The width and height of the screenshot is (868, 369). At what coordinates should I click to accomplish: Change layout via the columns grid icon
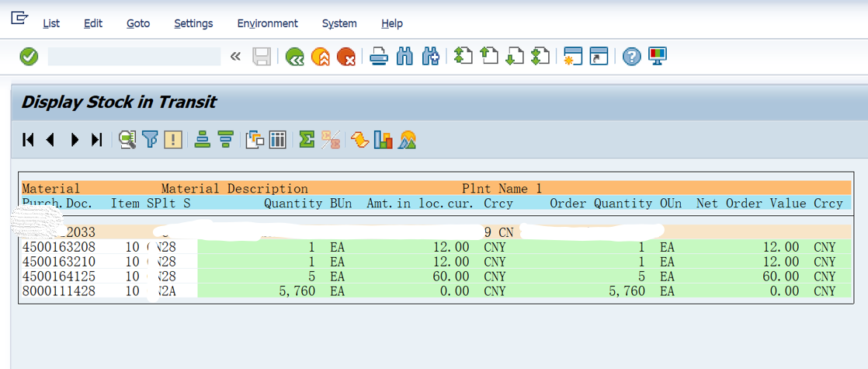(277, 140)
